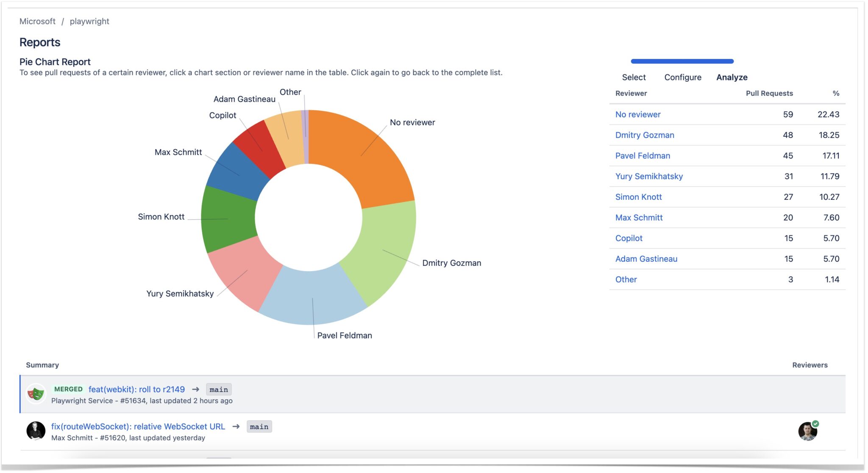
Task: Open the Select step tab
Action: [634, 77]
